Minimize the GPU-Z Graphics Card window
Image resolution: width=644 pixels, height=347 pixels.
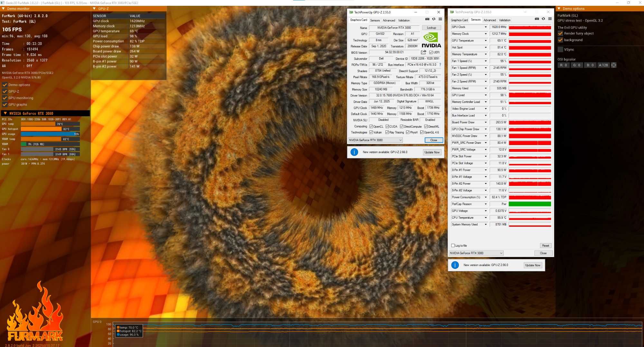click(x=416, y=12)
